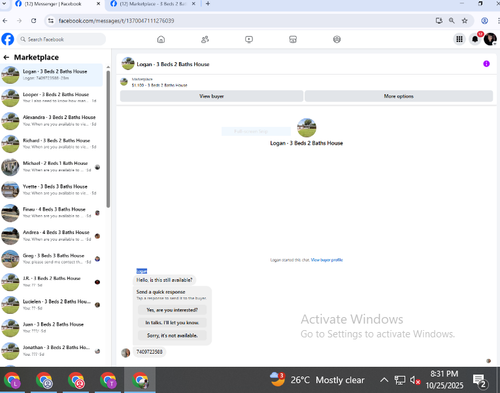Click the View buyer button

[212, 96]
